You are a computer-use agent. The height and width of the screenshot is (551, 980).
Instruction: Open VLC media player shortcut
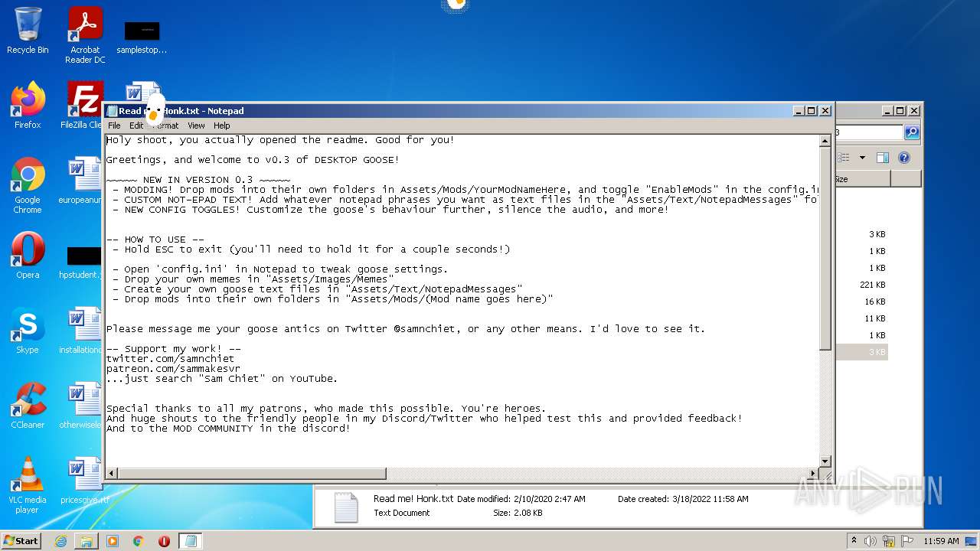28,486
